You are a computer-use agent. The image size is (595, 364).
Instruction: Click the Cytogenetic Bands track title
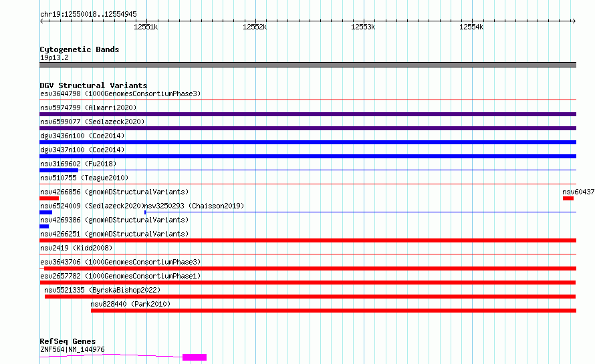pos(80,49)
